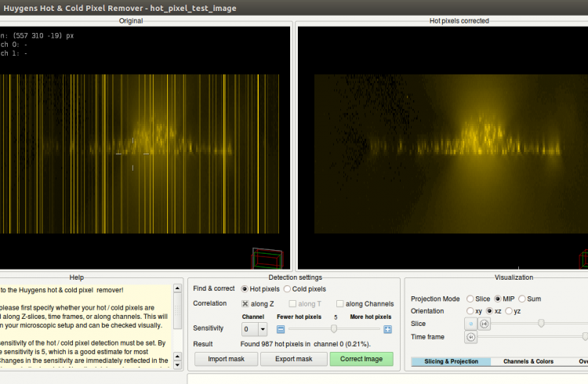Click the Export mask button

coord(293,359)
